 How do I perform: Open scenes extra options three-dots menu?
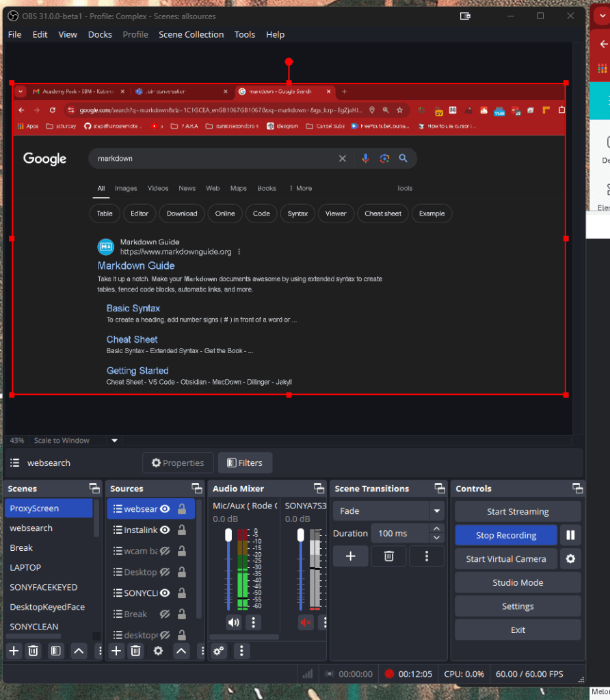(x=100, y=651)
